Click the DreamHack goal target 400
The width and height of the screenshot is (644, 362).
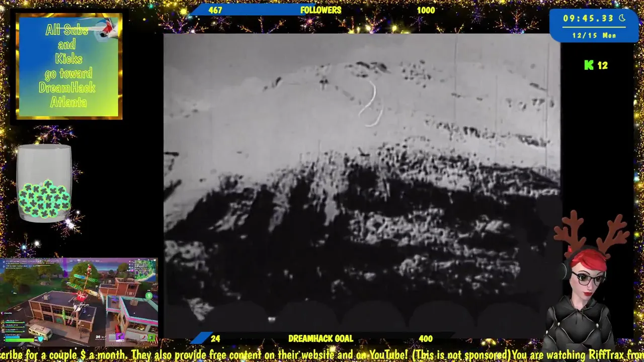tap(426, 339)
